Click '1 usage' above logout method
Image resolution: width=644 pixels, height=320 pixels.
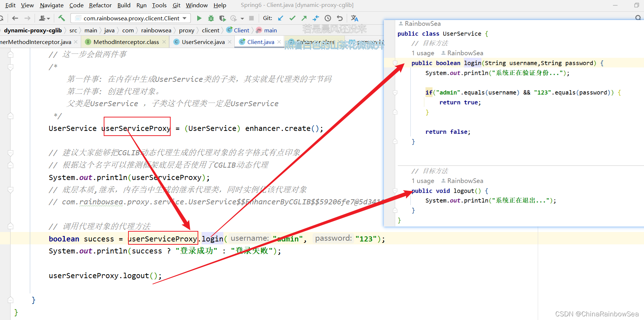423,181
